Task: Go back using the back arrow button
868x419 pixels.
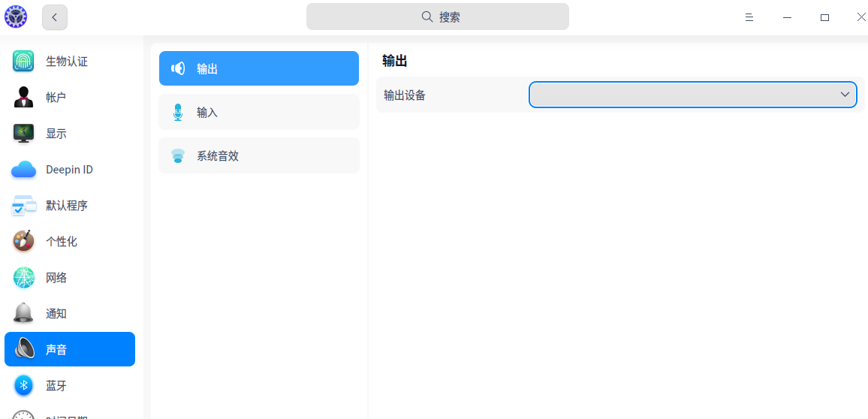Action: coord(55,17)
